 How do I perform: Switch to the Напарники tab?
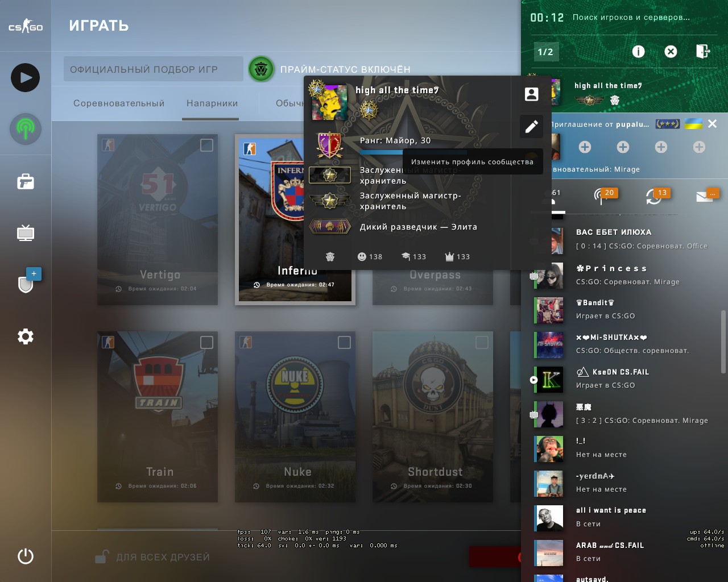212,103
